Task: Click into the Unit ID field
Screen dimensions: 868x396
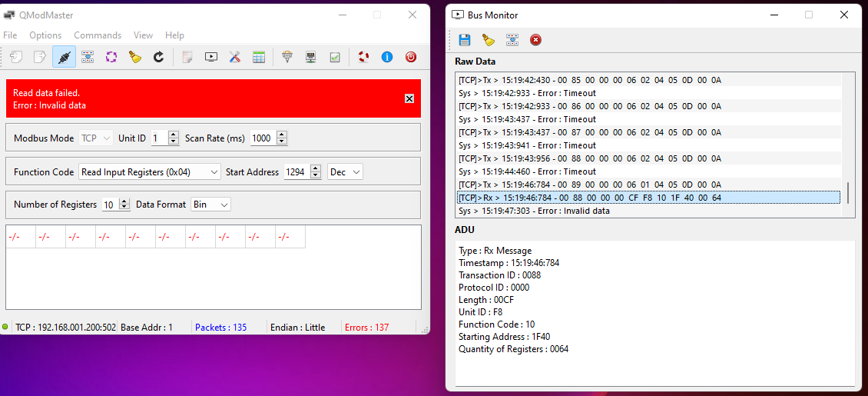Action: (160, 138)
